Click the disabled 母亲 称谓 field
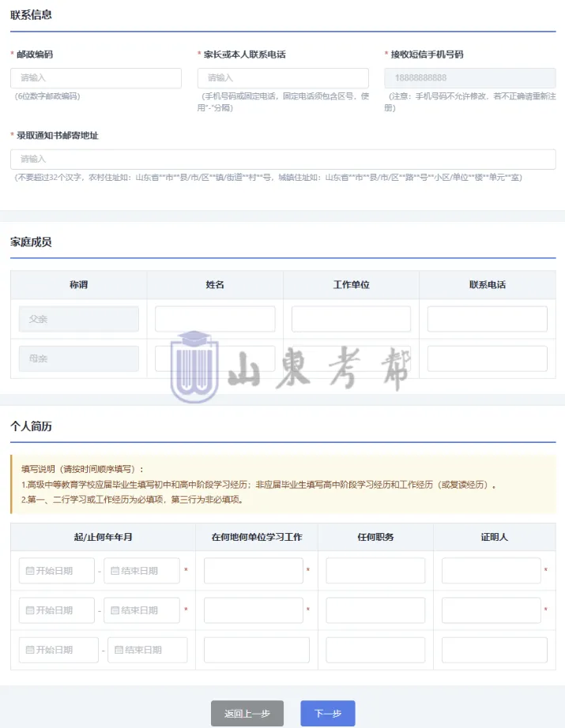This screenshot has width=565, height=728. 78,358
